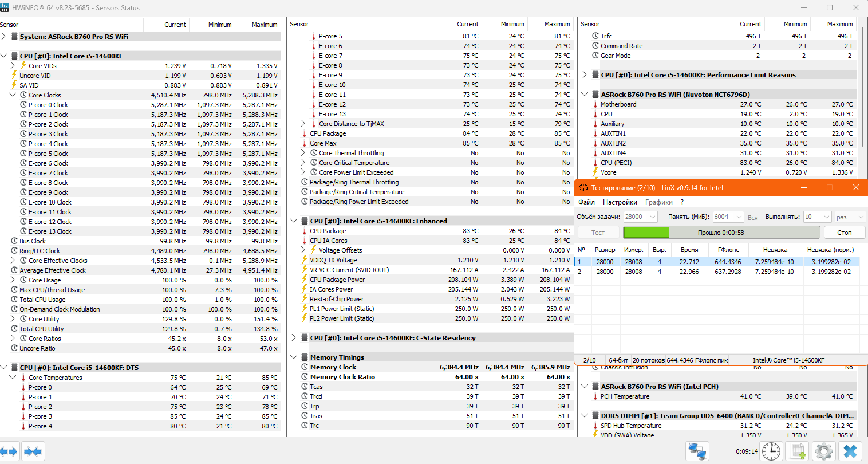This screenshot has height=464, width=868.
Task: Click the clock icon to reset sensor timer
Action: [771, 451]
